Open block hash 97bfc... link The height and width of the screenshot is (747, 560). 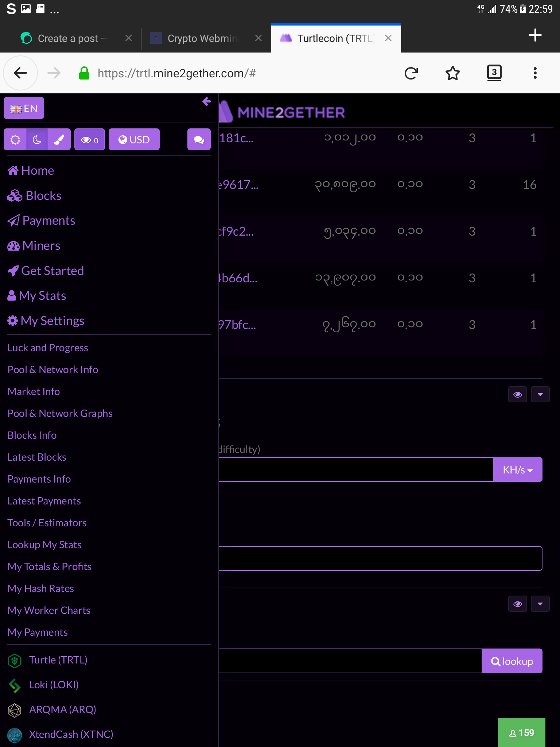pos(237,325)
